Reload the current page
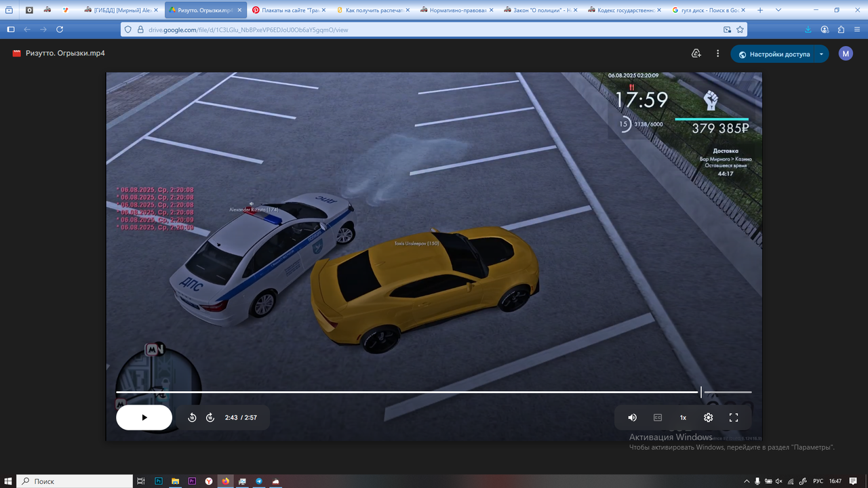The image size is (868, 488). coord(60,30)
